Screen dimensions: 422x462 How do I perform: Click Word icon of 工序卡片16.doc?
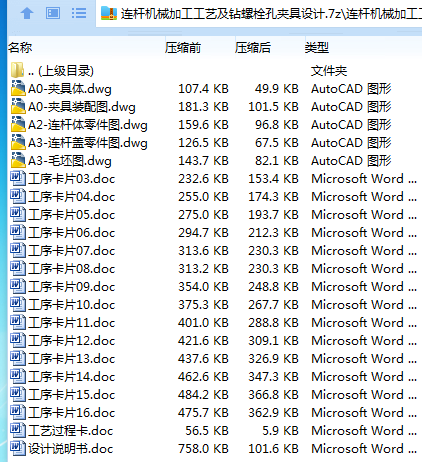(x=18, y=412)
